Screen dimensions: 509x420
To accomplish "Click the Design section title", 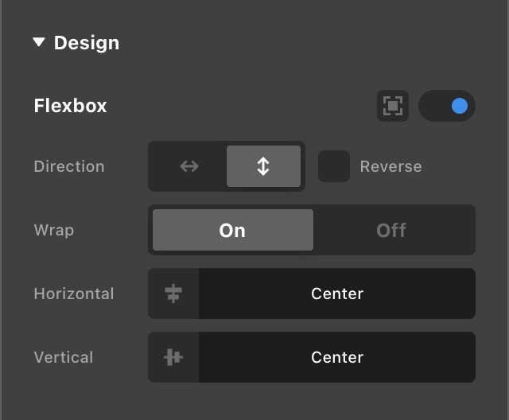I will point(86,43).
